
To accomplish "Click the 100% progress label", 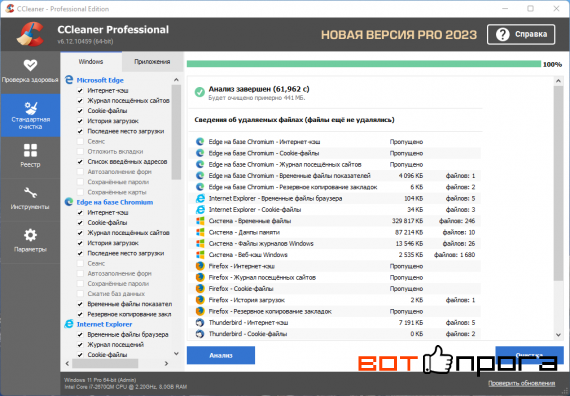I will (552, 64).
